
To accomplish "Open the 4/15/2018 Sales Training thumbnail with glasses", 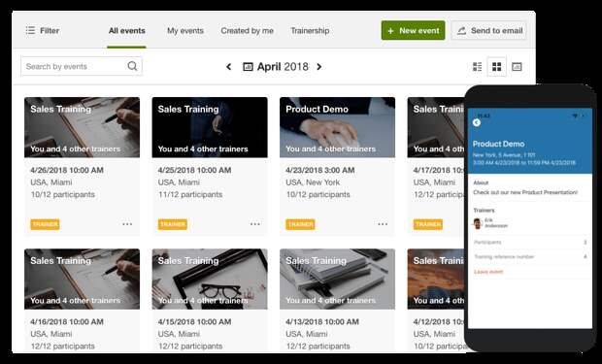I will pyautogui.click(x=210, y=279).
